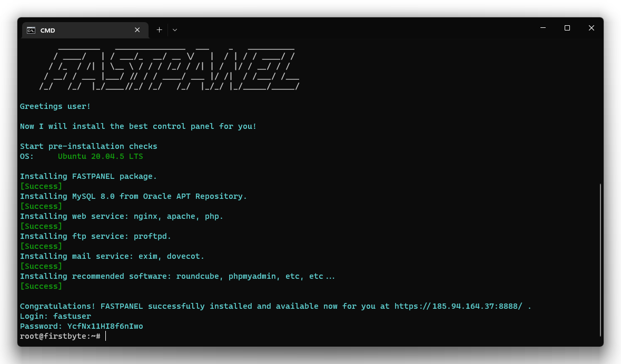Image resolution: width=621 pixels, height=364 pixels.
Task: Click the Success status under ftp service
Action: coord(41,246)
